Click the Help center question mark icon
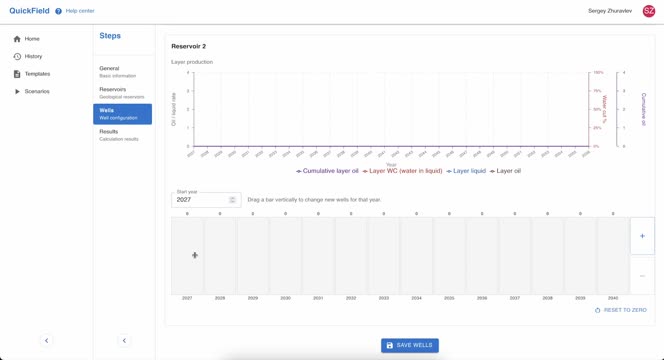664x360 pixels. coord(58,11)
